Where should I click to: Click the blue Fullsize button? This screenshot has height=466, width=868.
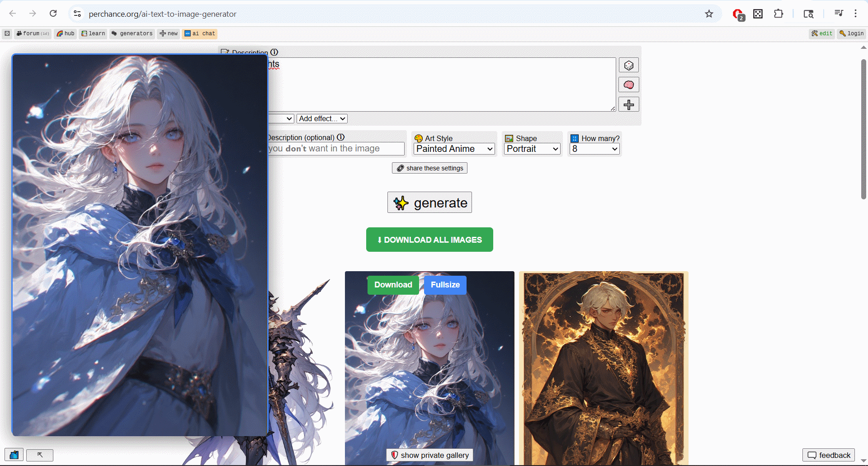(445, 285)
